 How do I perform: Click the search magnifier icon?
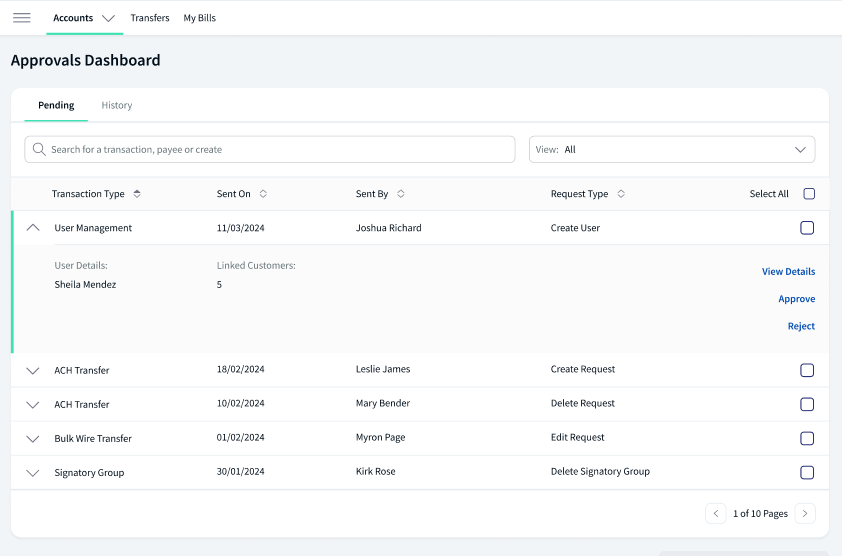[x=39, y=149]
